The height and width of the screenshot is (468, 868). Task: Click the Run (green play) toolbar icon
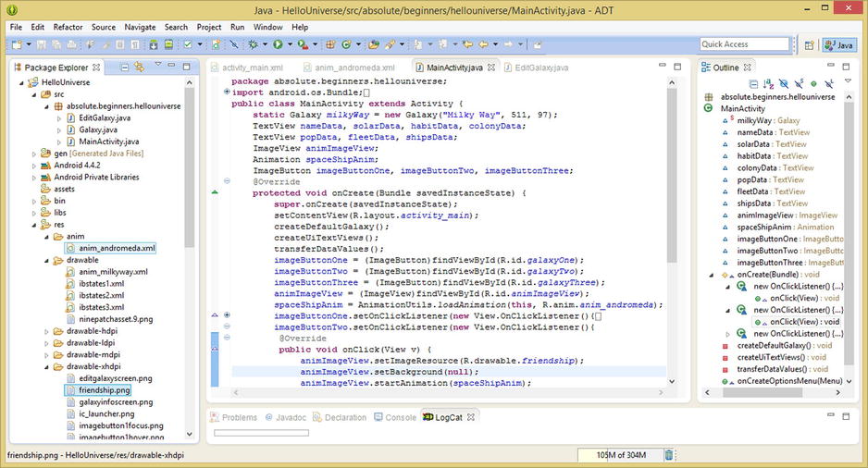(277, 44)
